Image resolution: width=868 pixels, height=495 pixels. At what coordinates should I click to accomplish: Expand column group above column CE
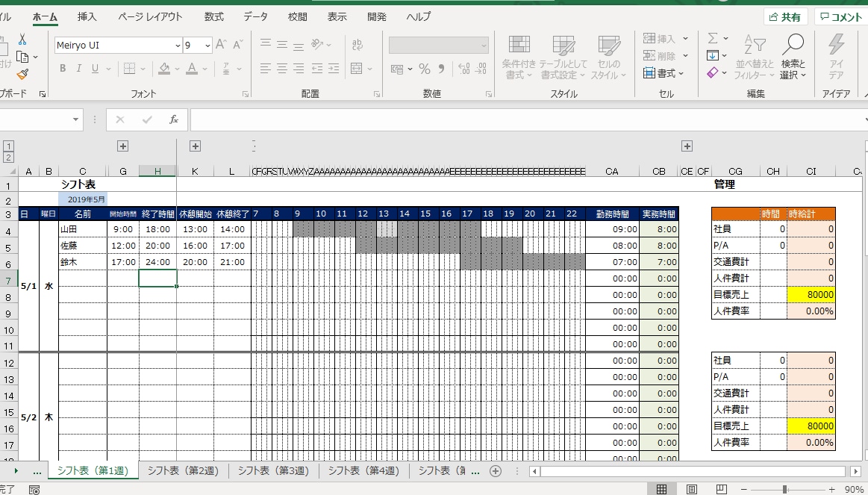tap(687, 146)
